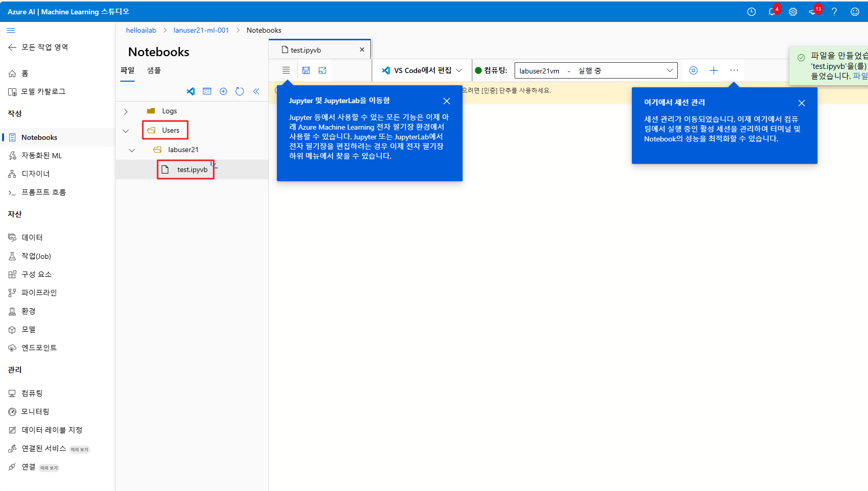Close the Jupyter moved tooltip
This screenshot has width=868, height=491.
(x=447, y=101)
